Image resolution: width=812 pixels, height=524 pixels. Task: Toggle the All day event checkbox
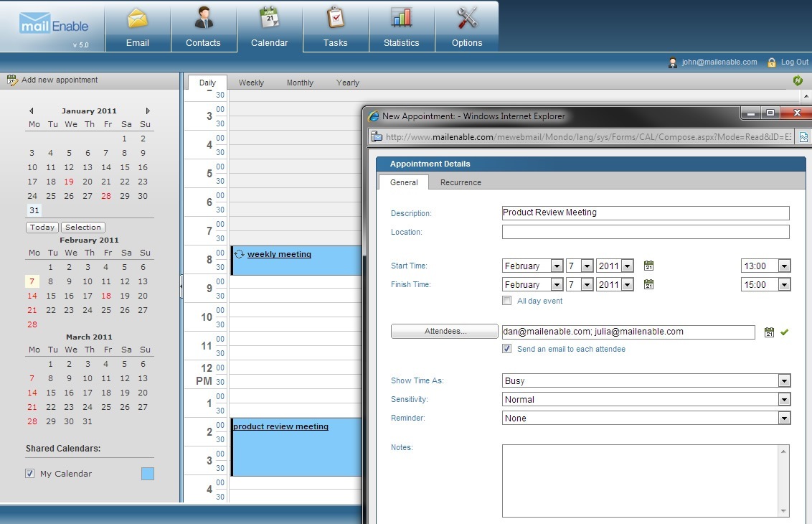point(507,301)
